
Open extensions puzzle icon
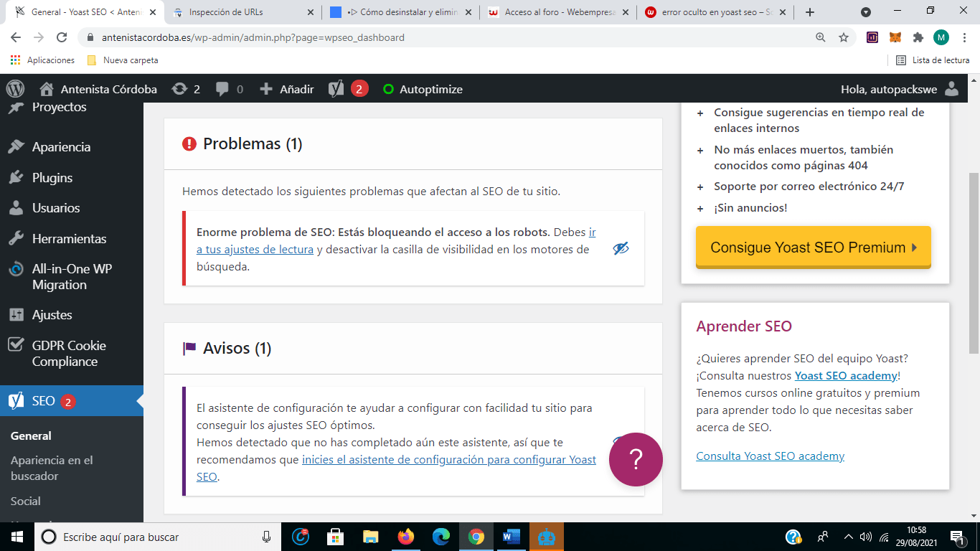click(x=918, y=37)
